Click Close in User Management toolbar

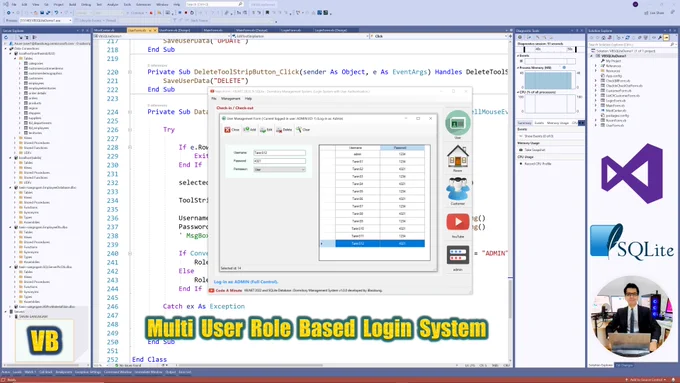[232, 130]
